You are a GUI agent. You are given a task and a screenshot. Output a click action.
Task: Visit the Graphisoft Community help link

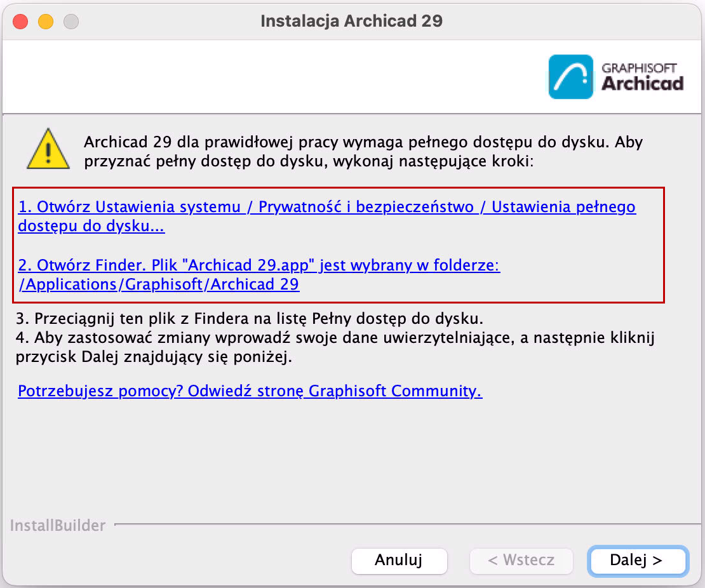[250, 391]
